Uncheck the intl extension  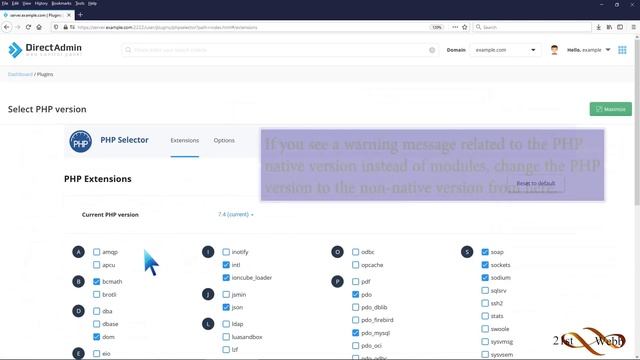226,265
